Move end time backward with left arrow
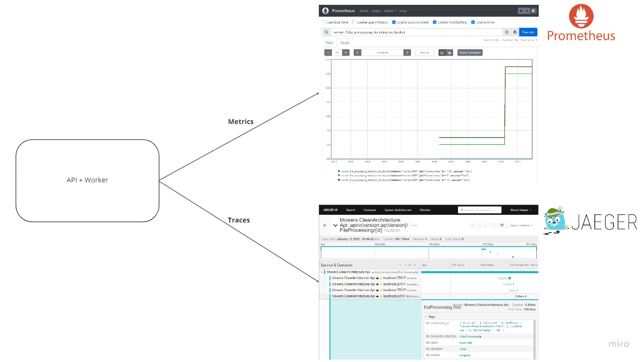The width and height of the screenshot is (644, 362). point(358,53)
